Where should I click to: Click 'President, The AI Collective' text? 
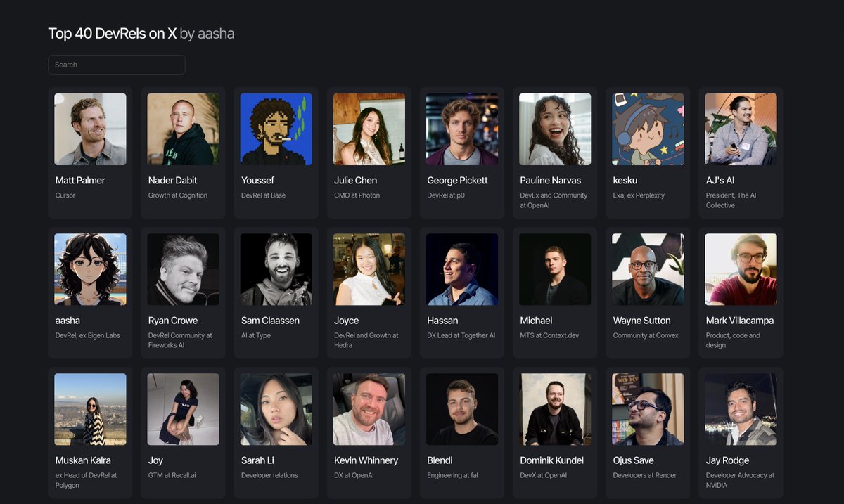point(731,200)
